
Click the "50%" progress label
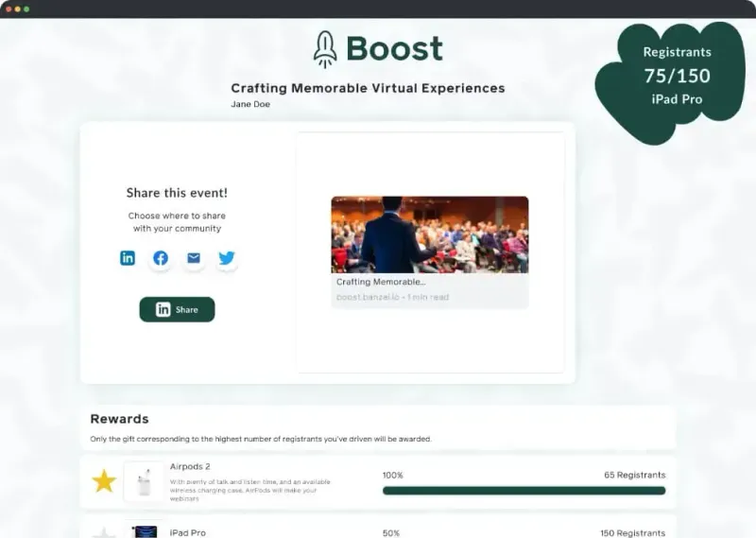point(391,533)
